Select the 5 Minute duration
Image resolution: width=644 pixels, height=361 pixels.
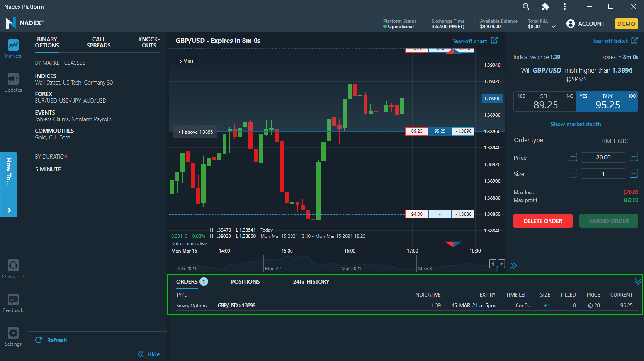[x=48, y=169]
